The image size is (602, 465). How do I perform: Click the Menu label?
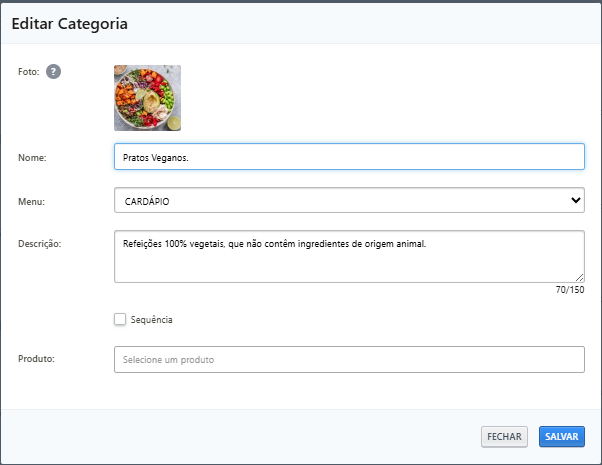pyautogui.click(x=31, y=202)
